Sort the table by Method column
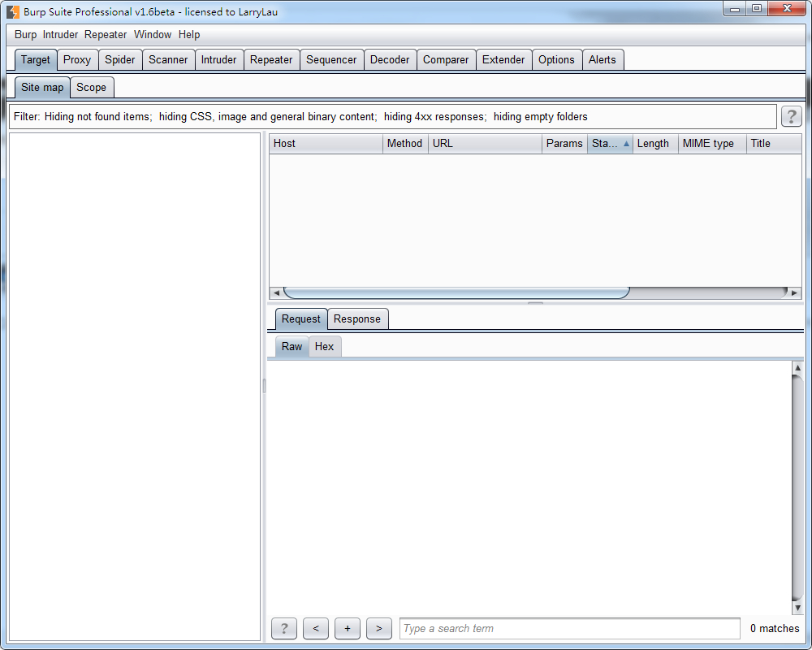The image size is (812, 650). (x=405, y=144)
